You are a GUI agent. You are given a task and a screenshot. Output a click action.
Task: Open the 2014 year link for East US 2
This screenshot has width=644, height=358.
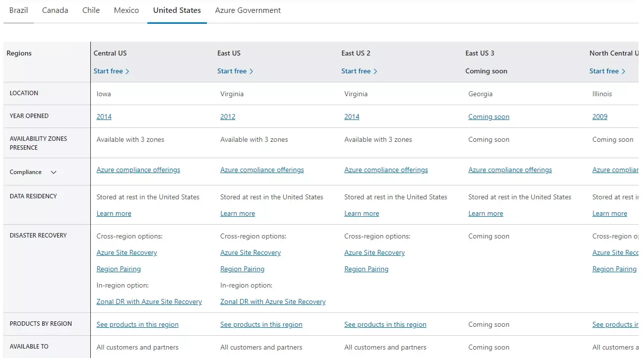352,117
